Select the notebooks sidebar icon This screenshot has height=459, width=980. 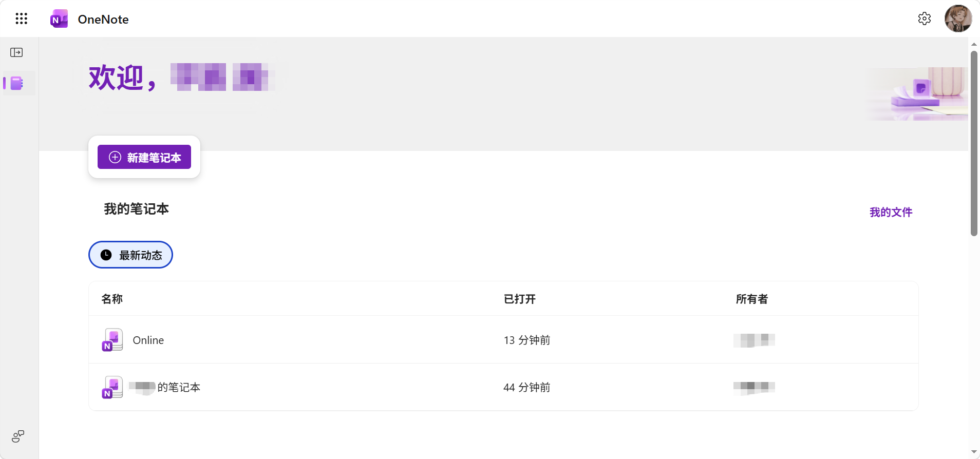tap(17, 83)
